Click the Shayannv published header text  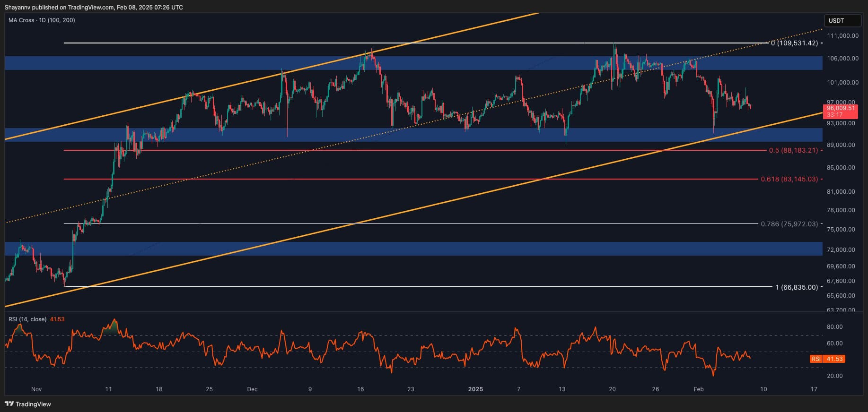(94, 7)
